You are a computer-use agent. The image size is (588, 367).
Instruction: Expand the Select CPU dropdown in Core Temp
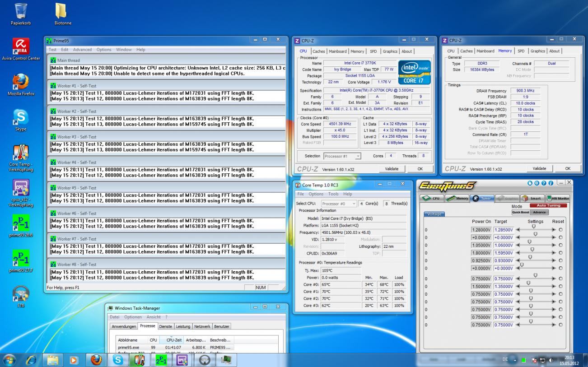(x=354, y=204)
